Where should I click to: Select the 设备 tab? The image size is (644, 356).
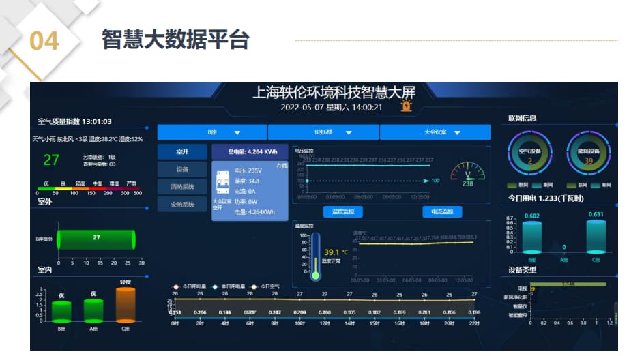pos(182,169)
